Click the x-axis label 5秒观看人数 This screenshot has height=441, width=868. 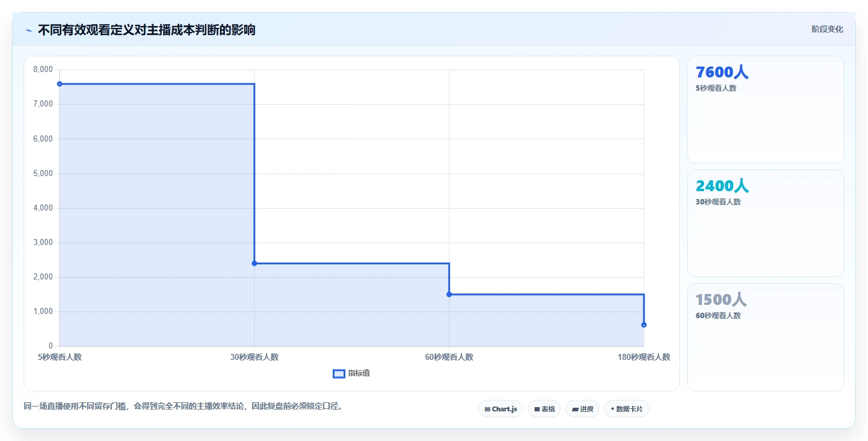pos(60,357)
